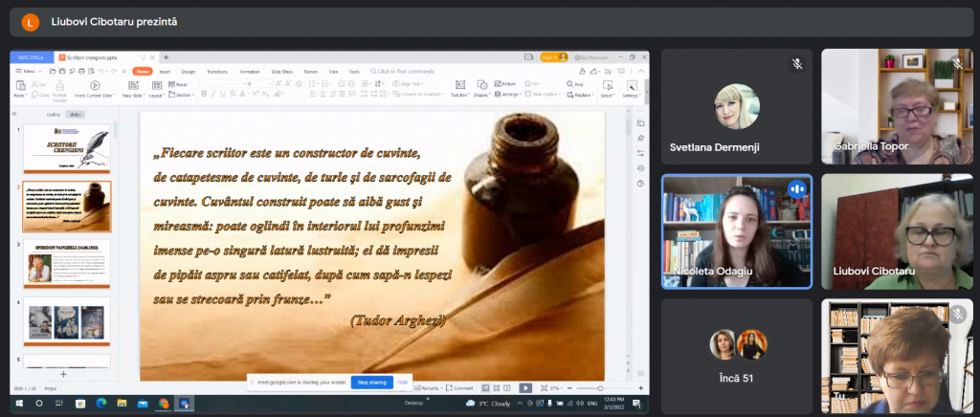Image resolution: width=980 pixels, height=417 pixels.
Task: Open the Comment pane in status bar
Action: coord(459,388)
